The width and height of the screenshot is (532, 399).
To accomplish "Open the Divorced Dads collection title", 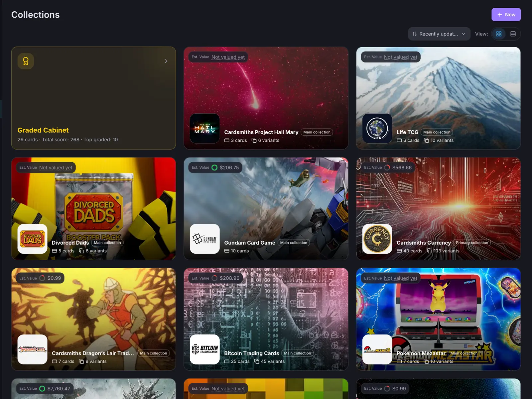I will coord(70,243).
